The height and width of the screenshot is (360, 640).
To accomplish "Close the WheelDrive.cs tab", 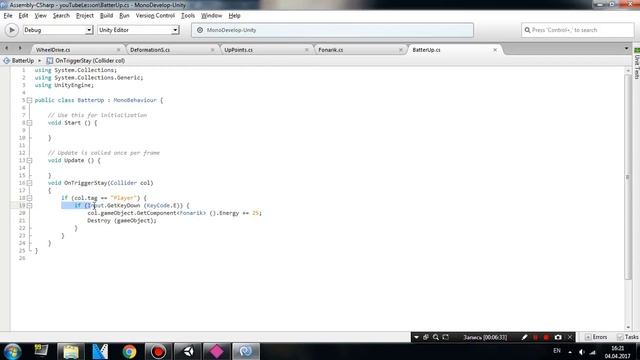I will point(118,50).
